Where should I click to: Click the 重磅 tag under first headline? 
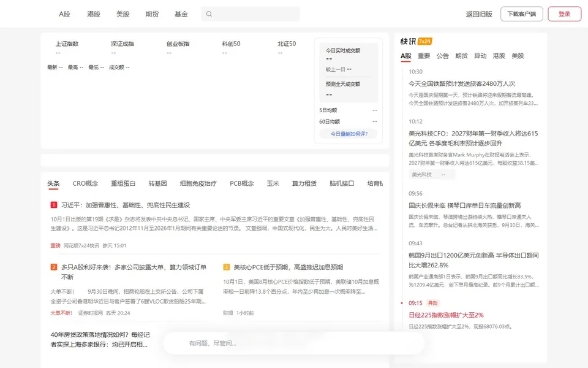pyautogui.click(x=55, y=245)
